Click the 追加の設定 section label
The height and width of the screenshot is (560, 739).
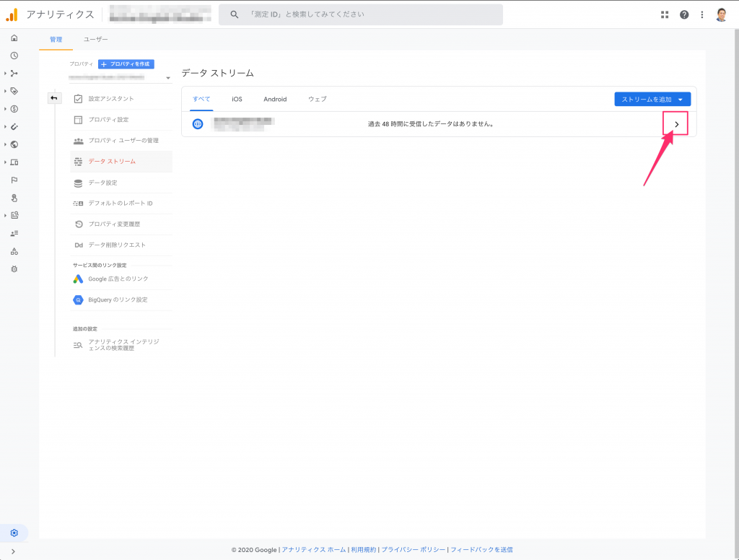pyautogui.click(x=85, y=329)
